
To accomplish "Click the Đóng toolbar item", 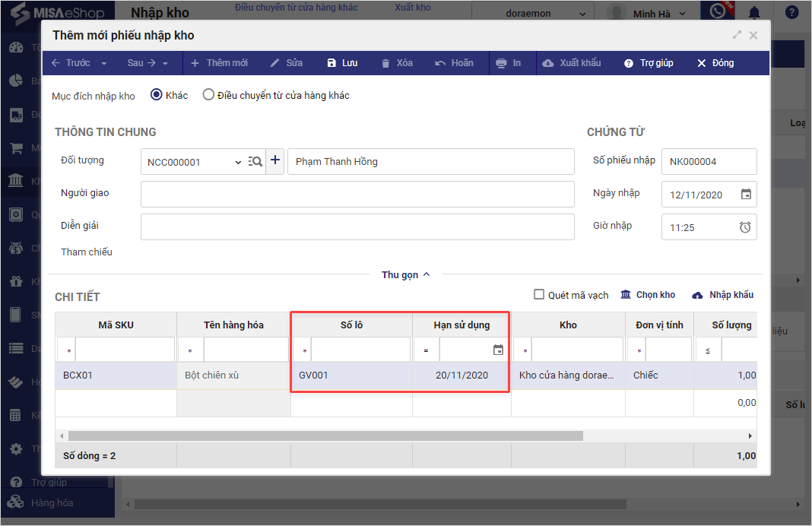I will tap(715, 63).
